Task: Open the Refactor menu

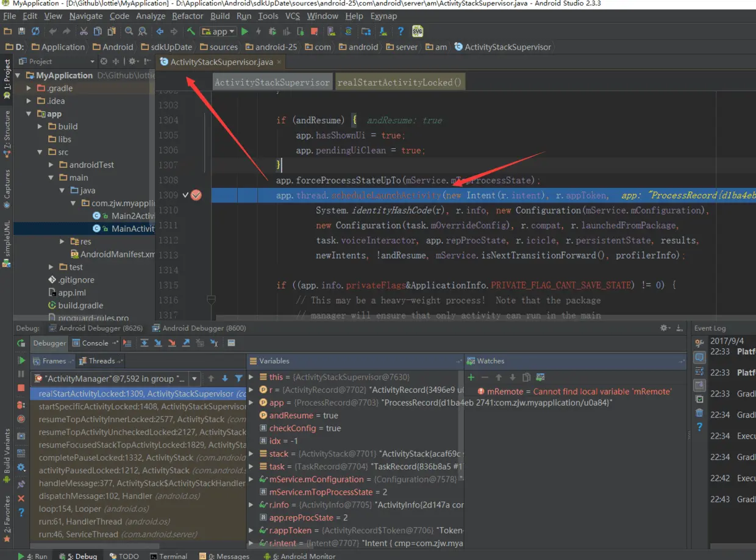Action: tap(188, 16)
